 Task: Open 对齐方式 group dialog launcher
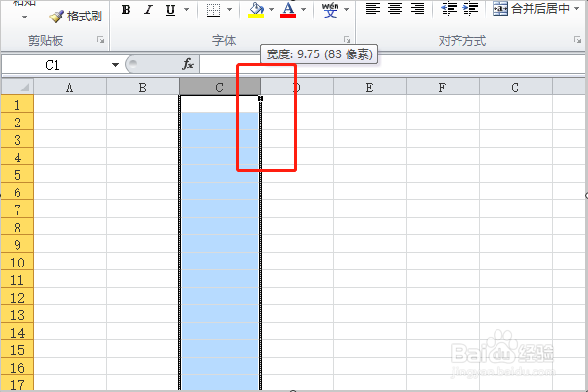pos(577,40)
